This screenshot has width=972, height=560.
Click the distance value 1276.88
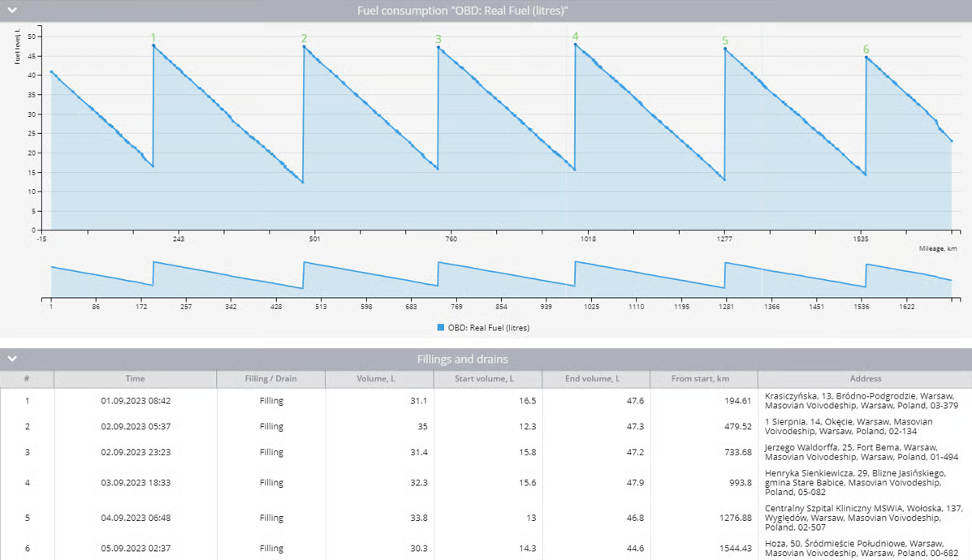735,518
